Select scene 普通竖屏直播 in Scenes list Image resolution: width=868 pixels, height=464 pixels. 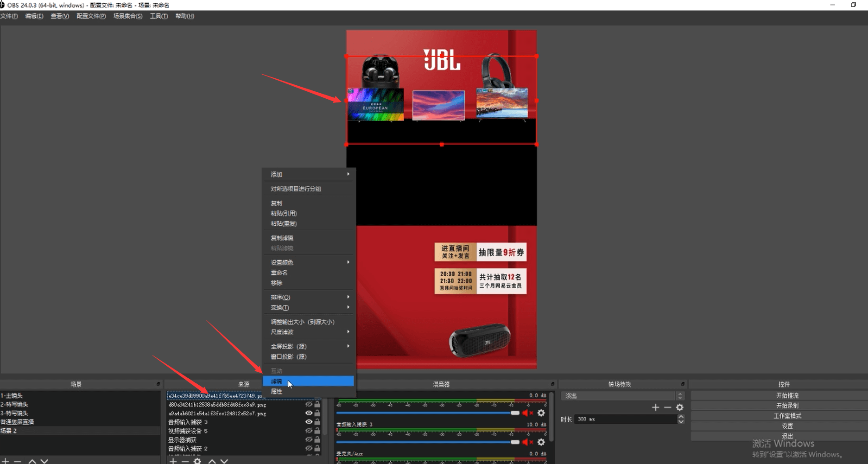(80, 422)
